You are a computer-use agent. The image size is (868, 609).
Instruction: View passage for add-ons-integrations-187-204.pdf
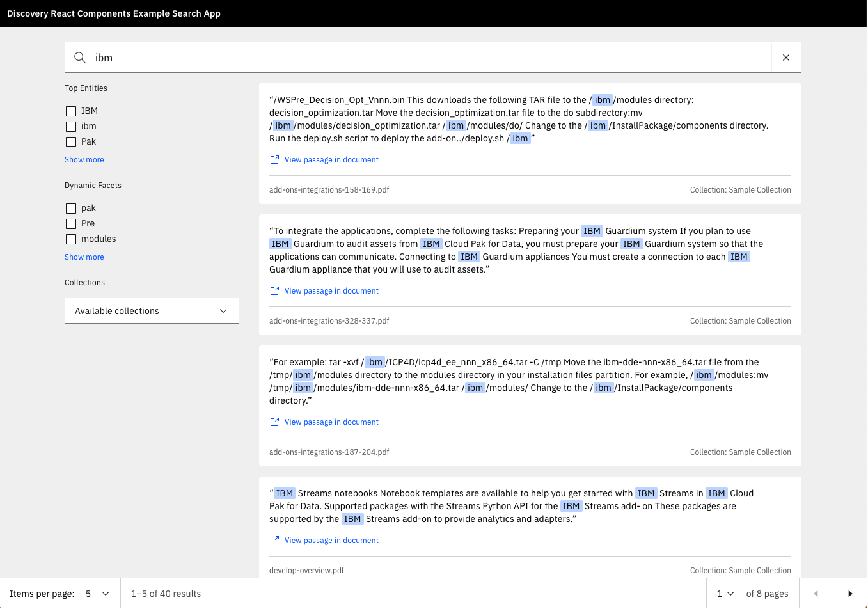331,422
